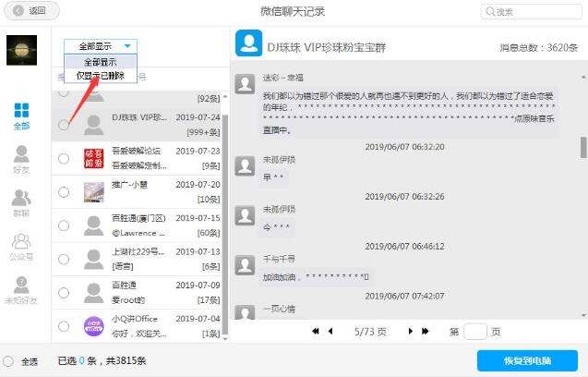Viewport: 588px width, 377px height.
Task: Click the planet profile avatar
Action: click(22, 50)
